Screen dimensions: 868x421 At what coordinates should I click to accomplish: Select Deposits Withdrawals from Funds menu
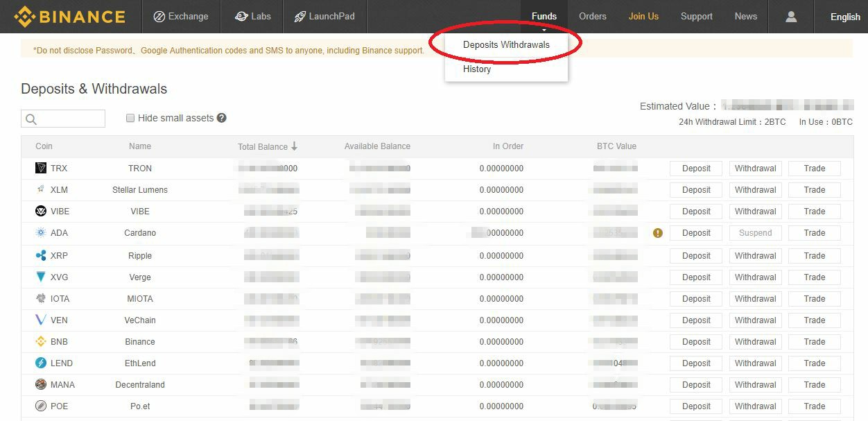506,44
